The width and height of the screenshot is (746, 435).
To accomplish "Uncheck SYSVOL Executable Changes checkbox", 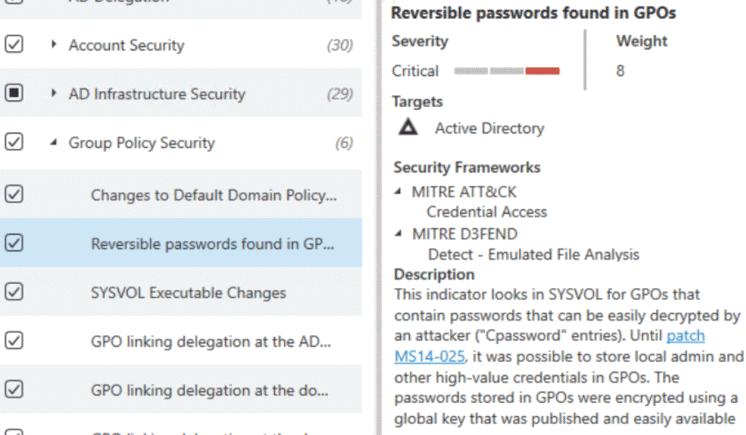I will pyautogui.click(x=14, y=292).
